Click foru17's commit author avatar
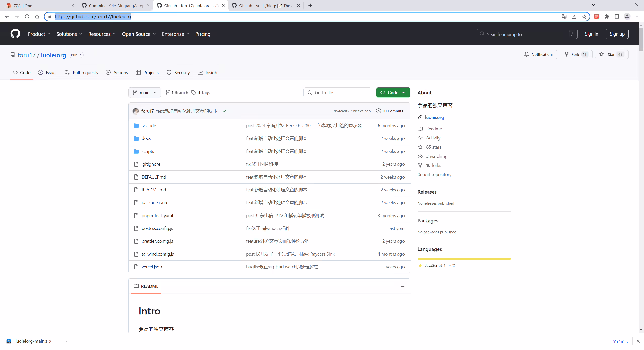The height and width of the screenshot is (350, 644). point(136,111)
